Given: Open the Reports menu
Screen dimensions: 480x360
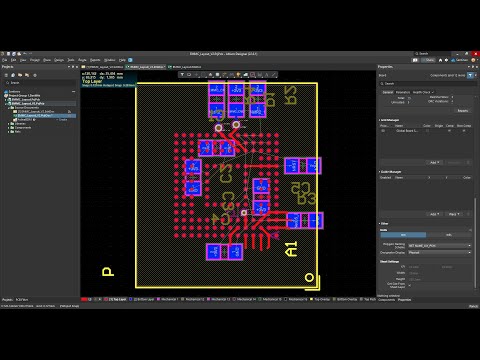Looking at the screenshot, I should click(95, 60).
